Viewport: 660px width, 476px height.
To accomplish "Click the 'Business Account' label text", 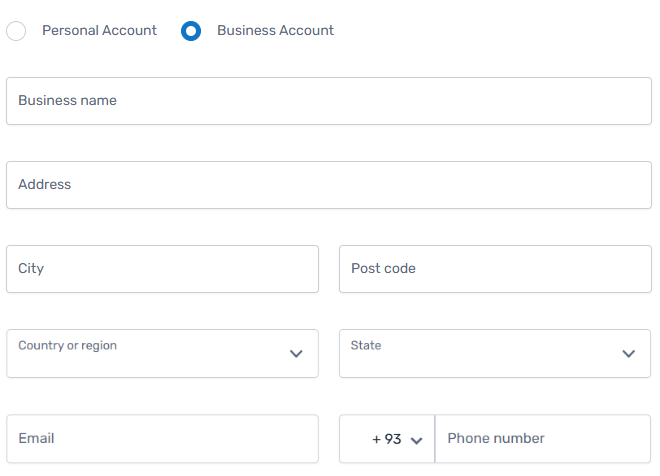I will click(x=275, y=31).
